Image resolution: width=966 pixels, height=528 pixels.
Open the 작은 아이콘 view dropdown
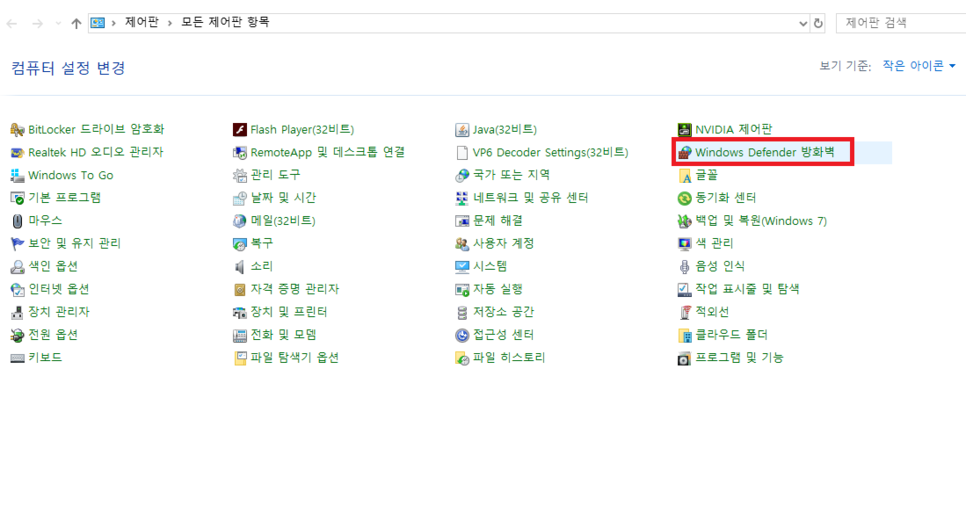point(919,65)
